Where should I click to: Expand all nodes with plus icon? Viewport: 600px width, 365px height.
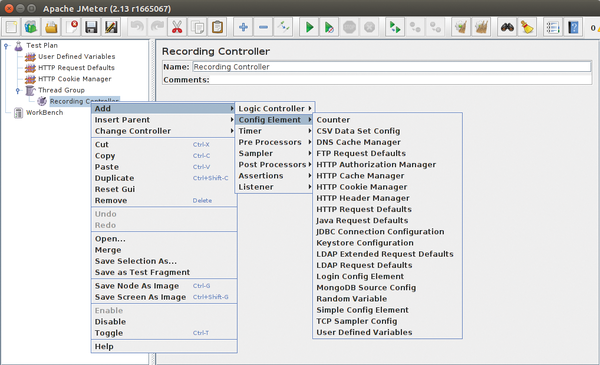(243, 27)
